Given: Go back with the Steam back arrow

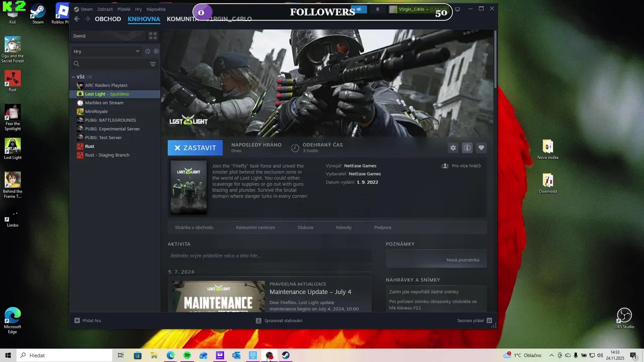Looking at the screenshot, I should (77, 19).
